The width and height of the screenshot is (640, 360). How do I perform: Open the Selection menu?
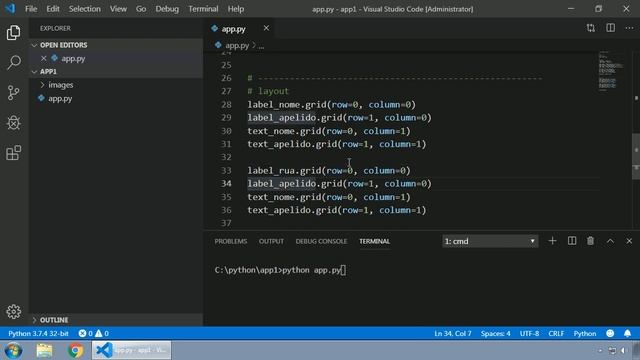coord(84,9)
